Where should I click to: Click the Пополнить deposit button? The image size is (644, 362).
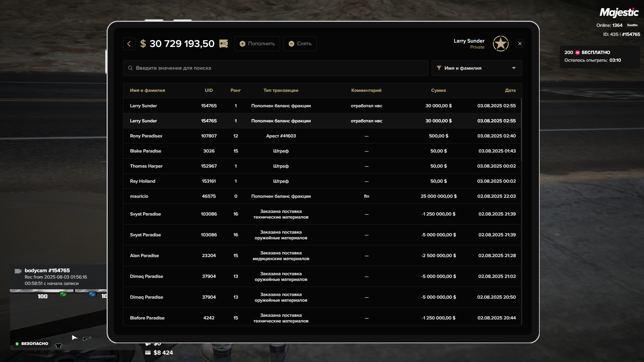pos(257,44)
